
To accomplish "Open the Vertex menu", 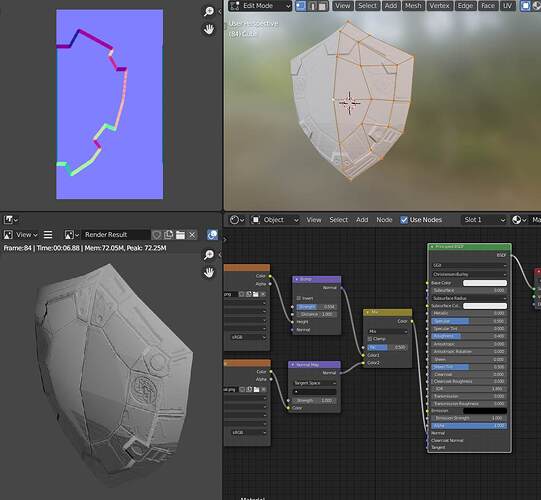I will click(439, 6).
